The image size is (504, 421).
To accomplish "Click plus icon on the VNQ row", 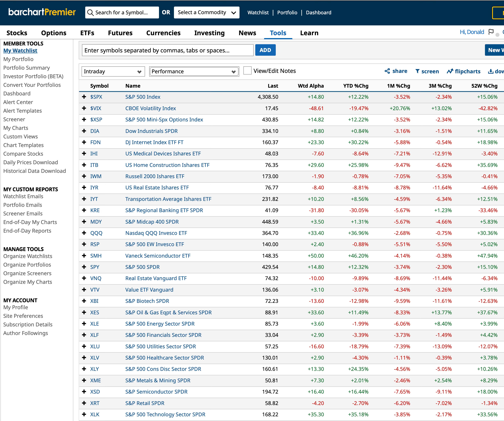I will [84, 278].
